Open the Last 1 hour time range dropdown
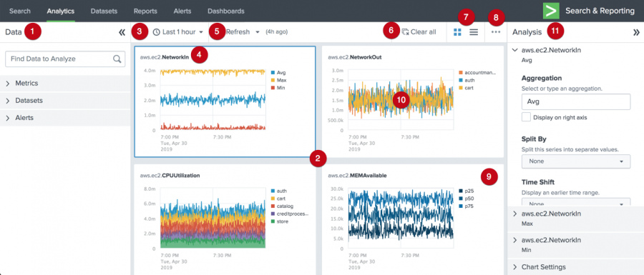Viewport: 644px width, 275px height. [178, 32]
